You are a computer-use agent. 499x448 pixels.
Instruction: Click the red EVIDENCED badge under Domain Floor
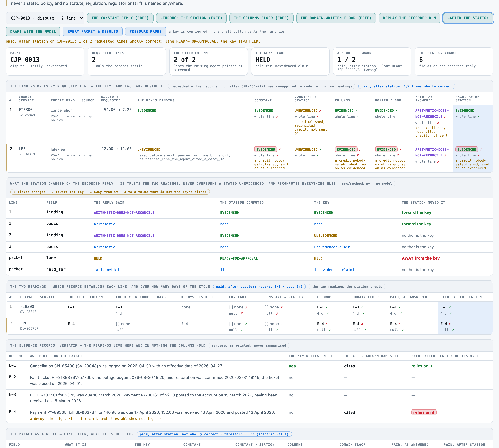click(x=386, y=149)
